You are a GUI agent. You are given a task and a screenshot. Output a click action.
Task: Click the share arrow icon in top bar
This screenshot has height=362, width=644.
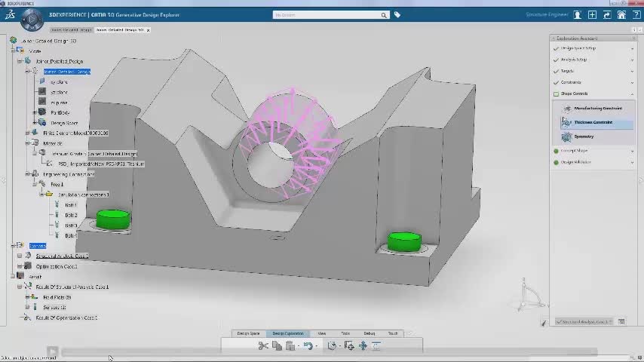(x=606, y=15)
